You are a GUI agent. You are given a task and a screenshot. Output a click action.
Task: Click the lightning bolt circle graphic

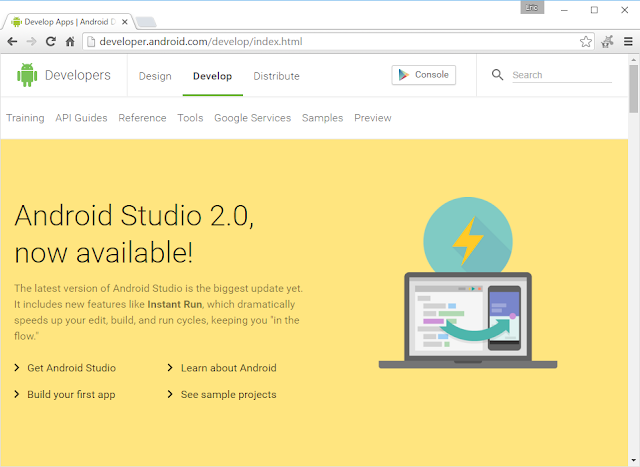click(468, 236)
